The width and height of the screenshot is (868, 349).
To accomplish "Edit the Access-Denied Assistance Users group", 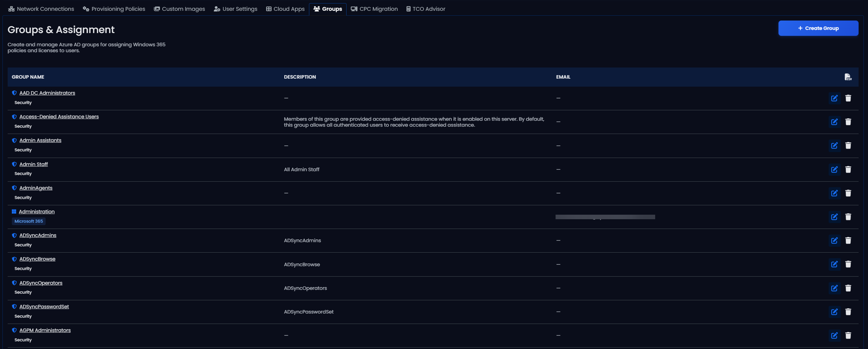I will (x=834, y=122).
